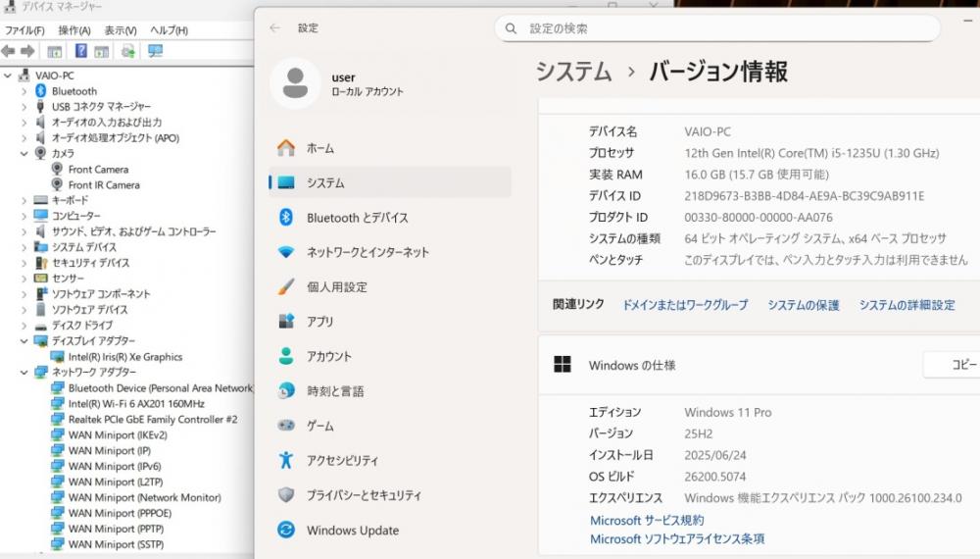The width and height of the screenshot is (980, 559).
Task: Collapse the VAIO-PC root node
Action: tap(8, 76)
